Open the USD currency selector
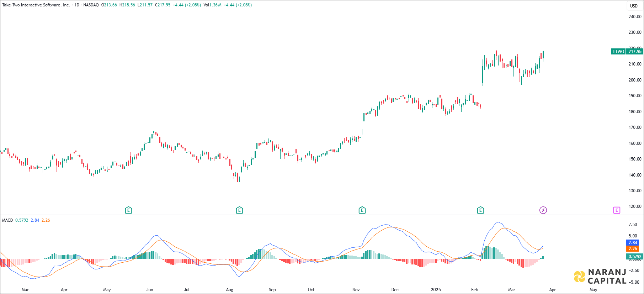Viewport: 644px width, 294px height. click(634, 6)
